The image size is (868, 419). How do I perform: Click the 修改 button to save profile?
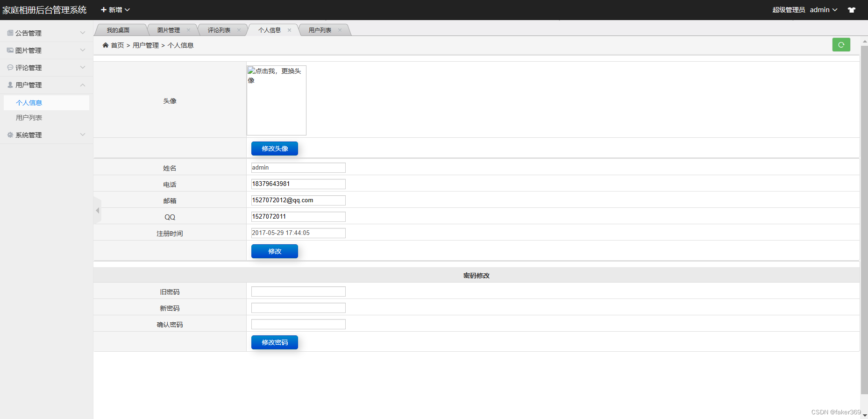tap(275, 251)
